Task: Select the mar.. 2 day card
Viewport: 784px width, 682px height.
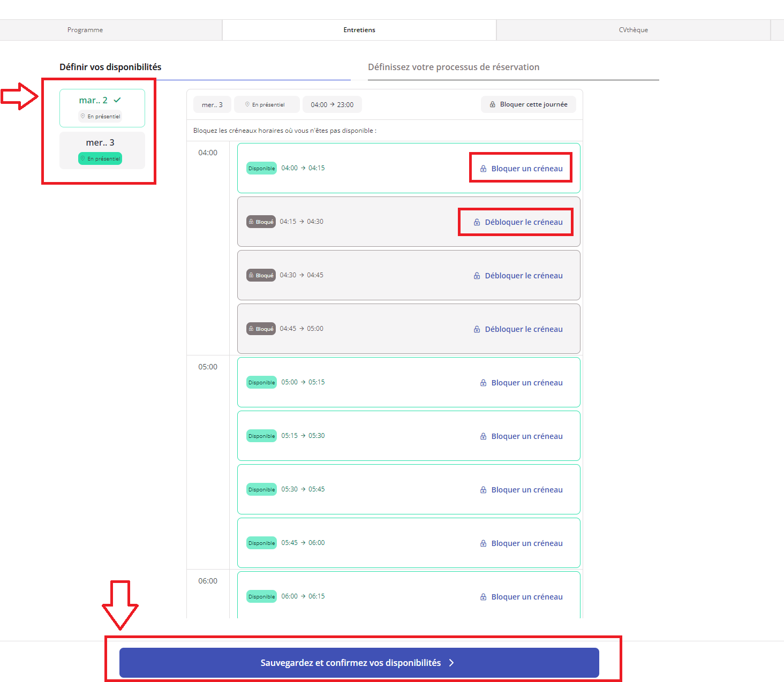Action: [x=102, y=108]
